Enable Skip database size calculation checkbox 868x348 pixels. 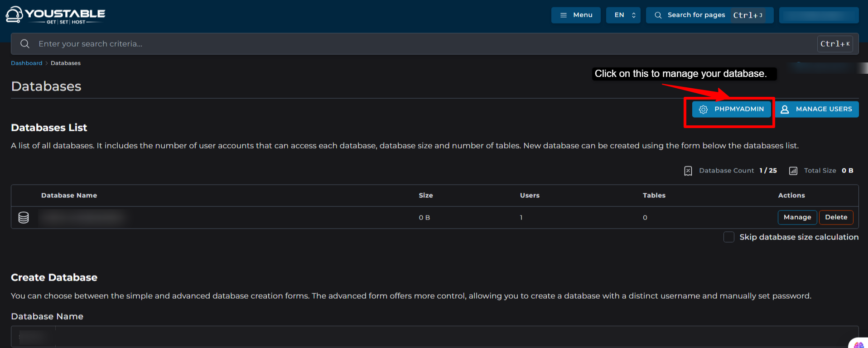point(729,237)
